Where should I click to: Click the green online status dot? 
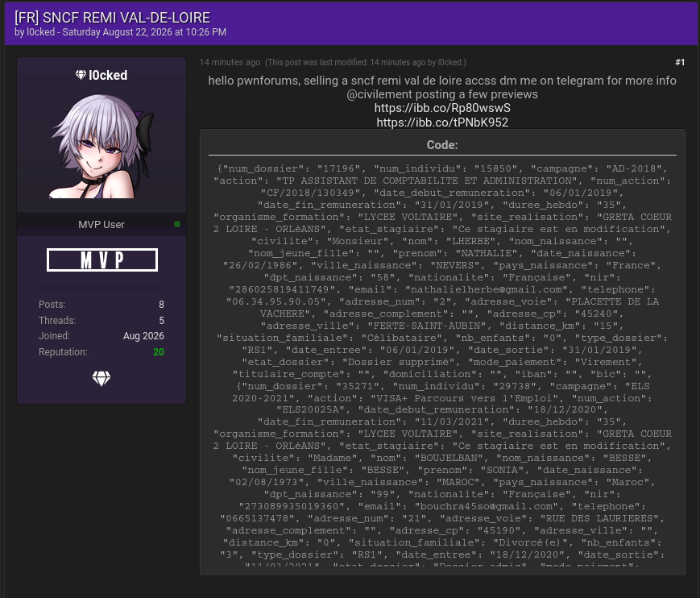click(x=177, y=224)
